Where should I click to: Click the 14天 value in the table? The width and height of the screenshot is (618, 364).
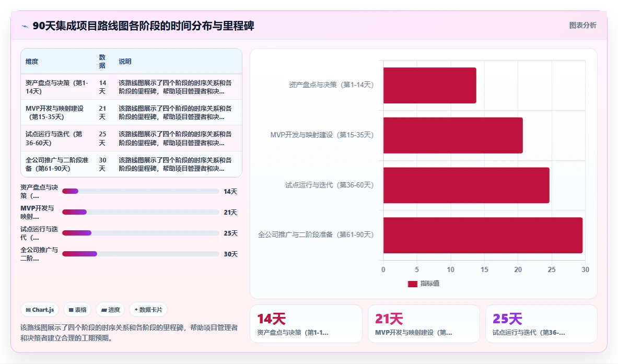point(102,87)
